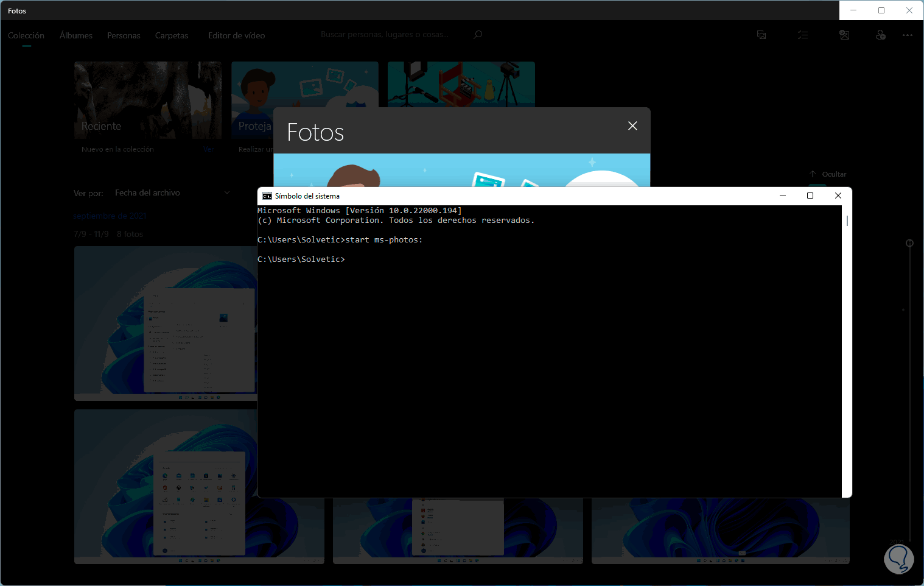Image resolution: width=924 pixels, height=586 pixels.
Task: Open the Personas tab
Action: (x=124, y=35)
